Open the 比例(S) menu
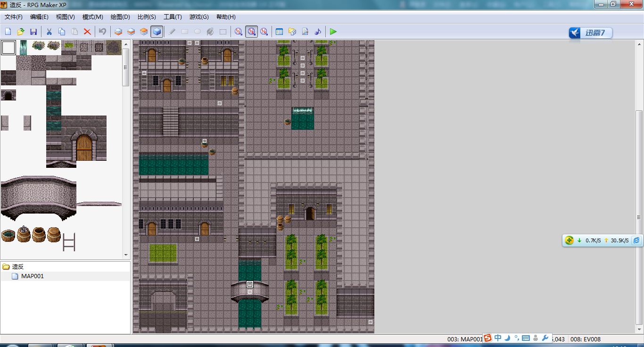 pyautogui.click(x=147, y=17)
